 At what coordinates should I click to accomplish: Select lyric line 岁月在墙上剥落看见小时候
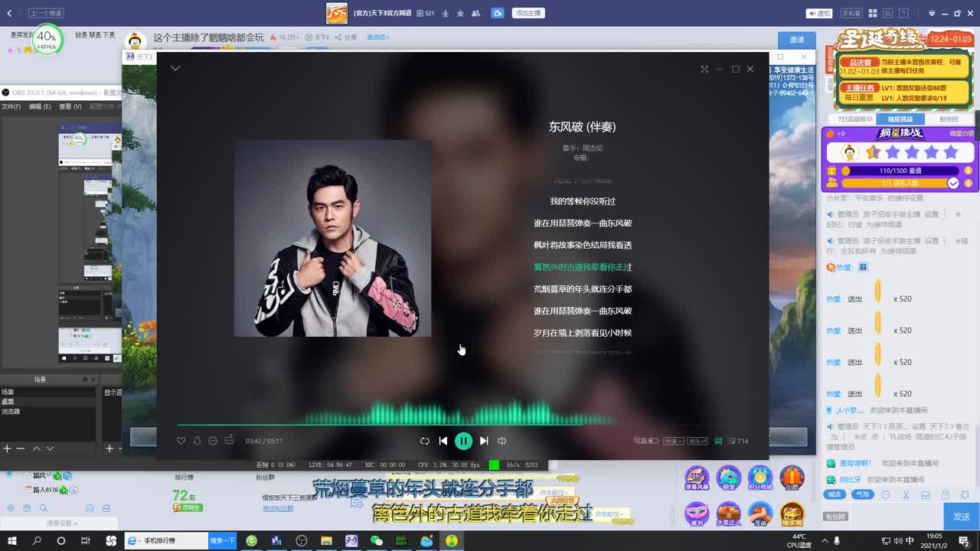583,333
